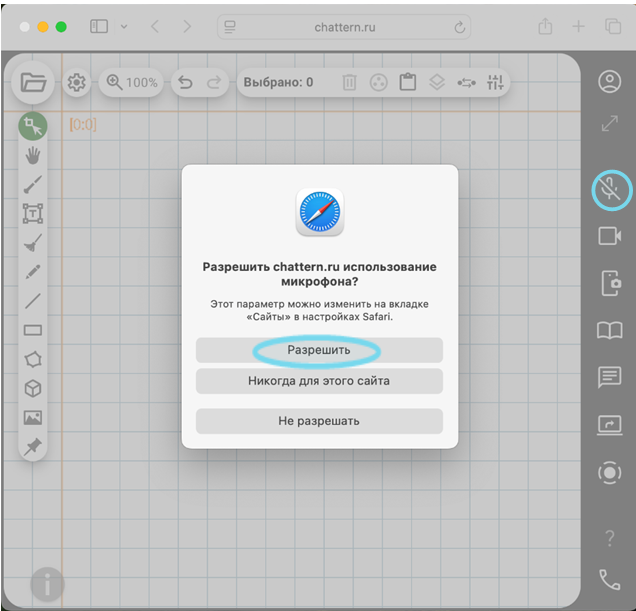
Task: Toggle the record button in right sidebar
Action: (609, 472)
